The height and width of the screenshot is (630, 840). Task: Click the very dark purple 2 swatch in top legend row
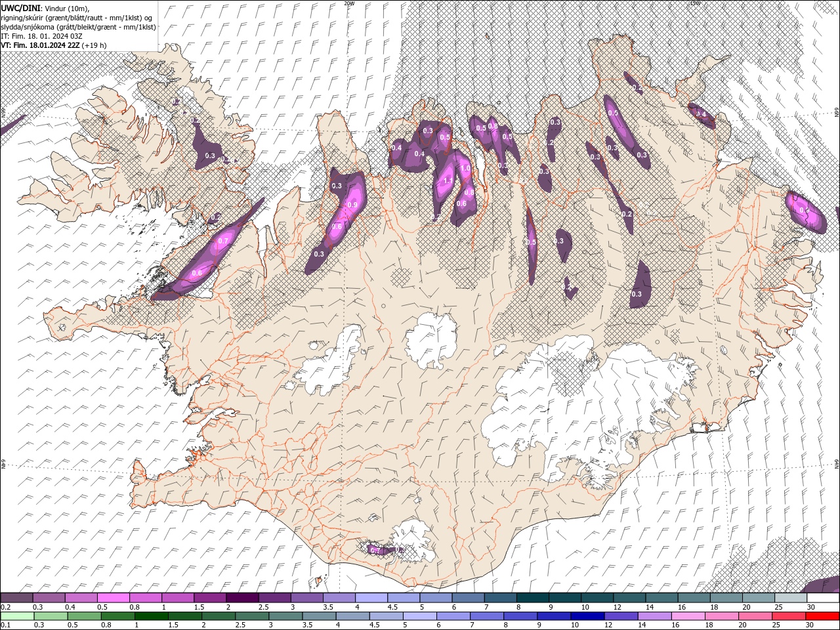242,598
